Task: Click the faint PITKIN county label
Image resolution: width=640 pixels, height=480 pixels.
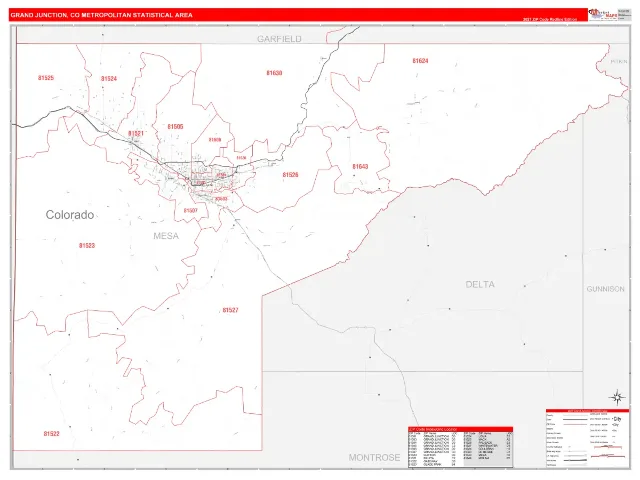Action: 619,61
